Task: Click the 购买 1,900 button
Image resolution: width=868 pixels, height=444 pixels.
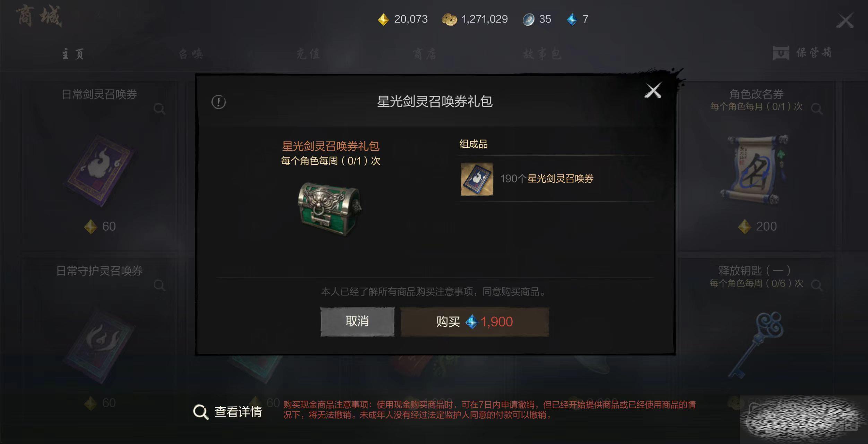Action: point(475,322)
